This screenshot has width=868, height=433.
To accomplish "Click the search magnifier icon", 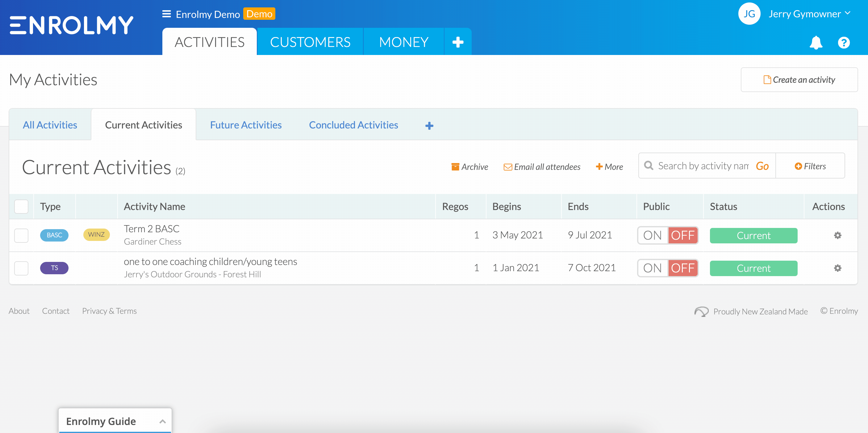I will click(649, 166).
